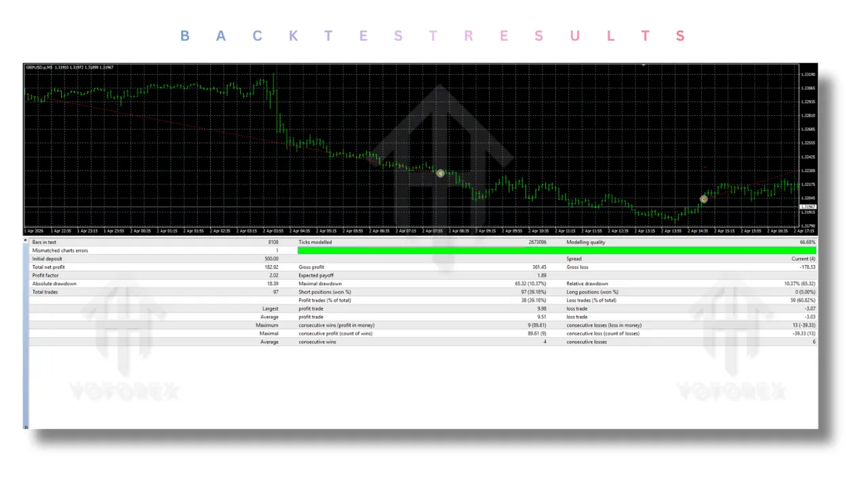Select the 'Short positions (won %)' label
The height and width of the screenshot is (488, 868).
(325, 292)
